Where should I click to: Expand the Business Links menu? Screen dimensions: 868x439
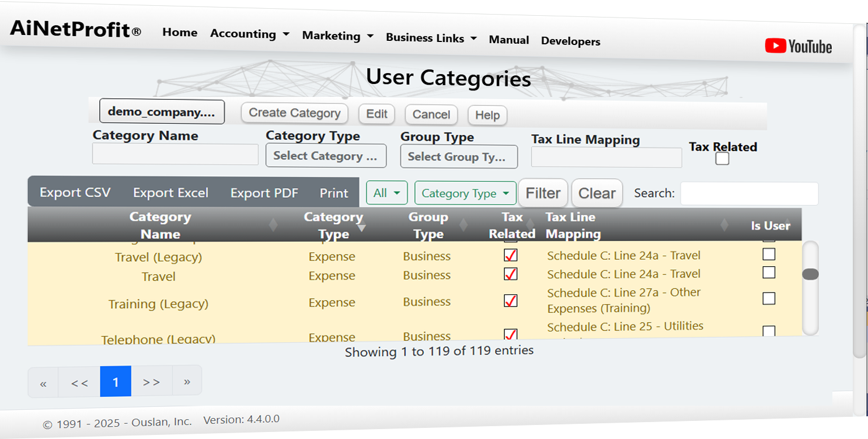(431, 38)
